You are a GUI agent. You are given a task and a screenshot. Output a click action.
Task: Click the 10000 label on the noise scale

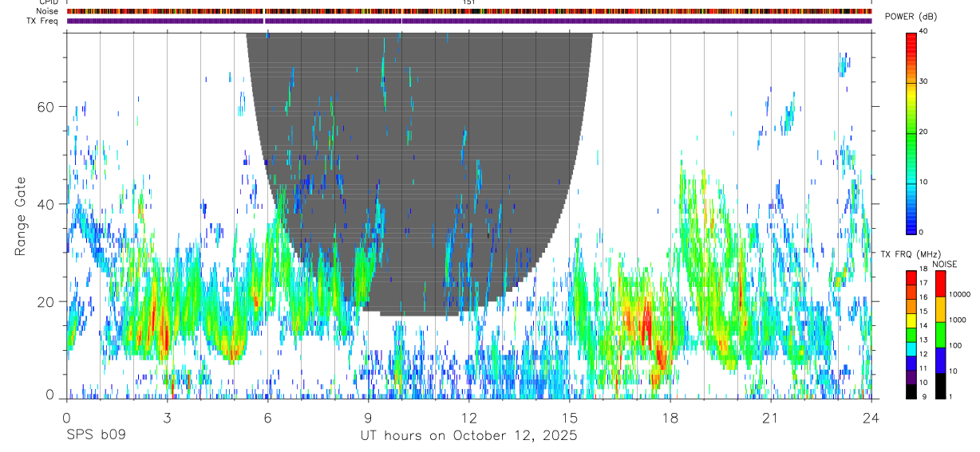pyautogui.click(x=959, y=295)
